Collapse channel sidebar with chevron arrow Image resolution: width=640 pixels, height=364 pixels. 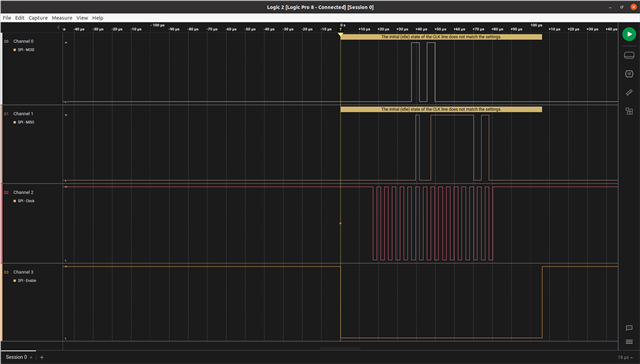[x=58, y=28]
